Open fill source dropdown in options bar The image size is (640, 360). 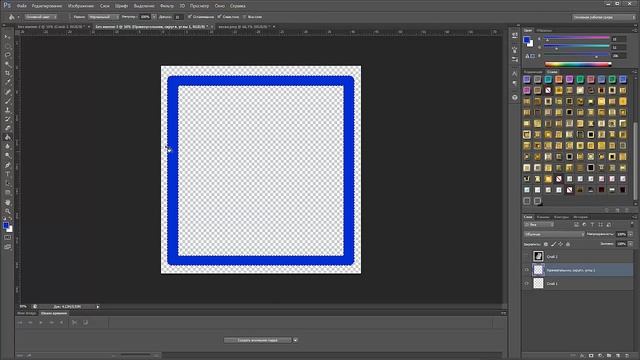(x=41, y=17)
